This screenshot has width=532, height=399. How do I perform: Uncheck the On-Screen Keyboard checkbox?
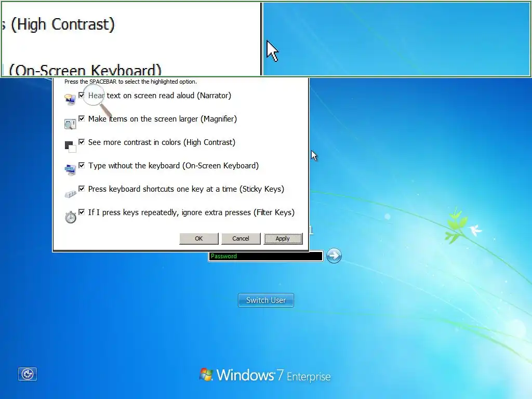(x=82, y=165)
